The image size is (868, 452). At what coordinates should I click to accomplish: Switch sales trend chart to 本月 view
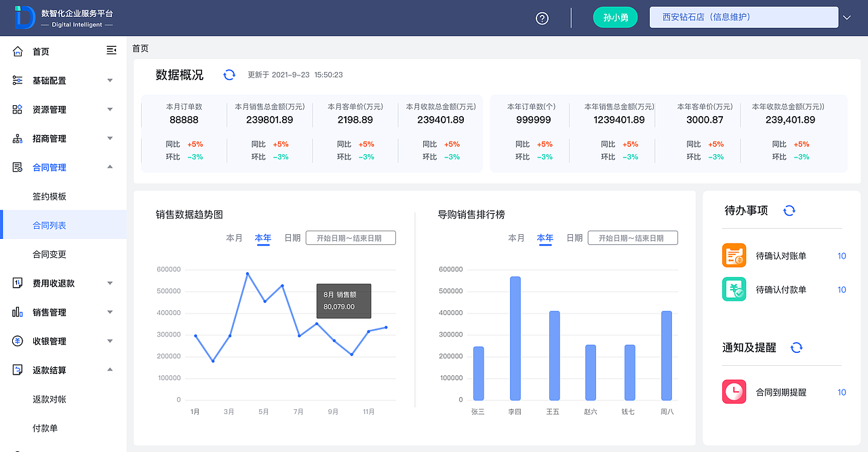(x=234, y=238)
